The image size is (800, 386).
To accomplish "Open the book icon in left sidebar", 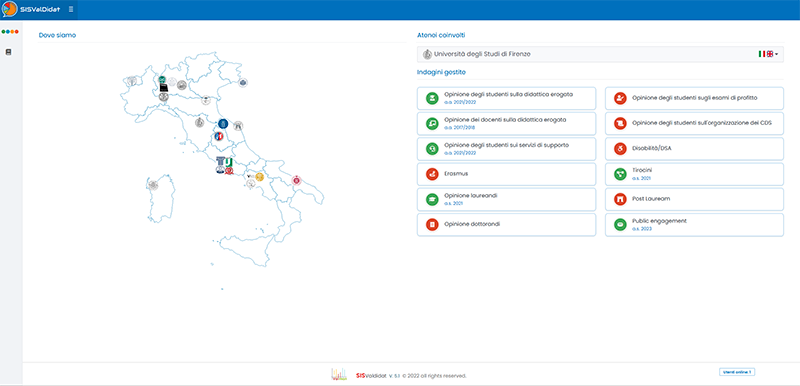I will [8, 52].
